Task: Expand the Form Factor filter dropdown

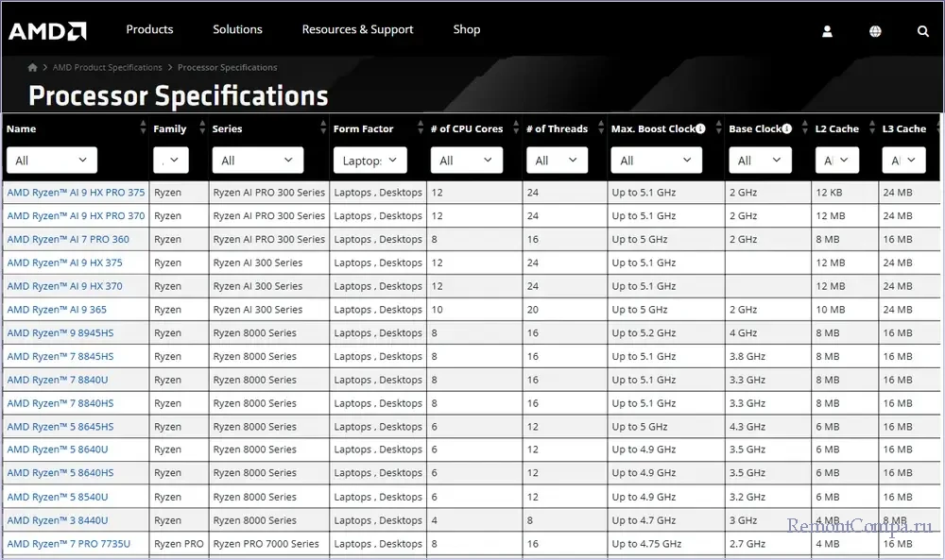Action: coord(369,161)
